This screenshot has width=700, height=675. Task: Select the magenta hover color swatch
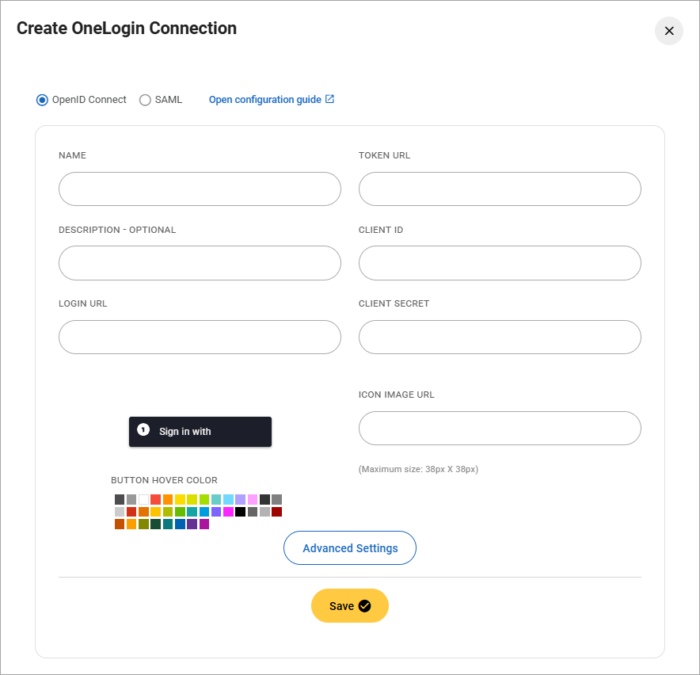pos(229,511)
